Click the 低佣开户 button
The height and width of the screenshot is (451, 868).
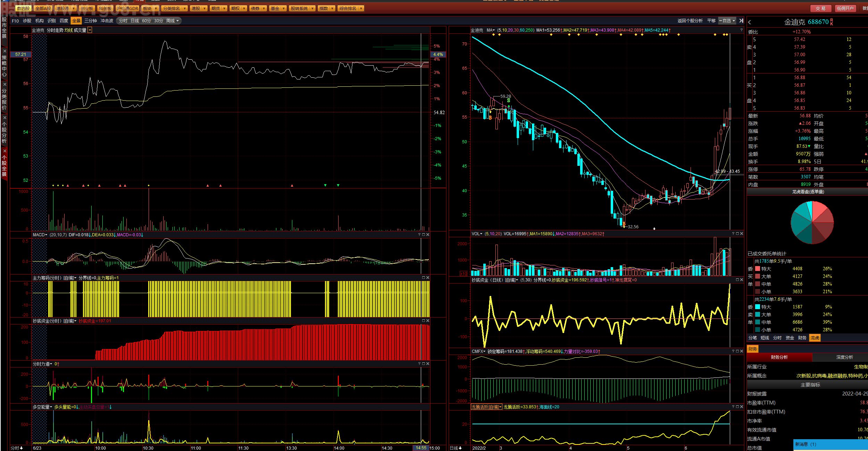pos(845,9)
